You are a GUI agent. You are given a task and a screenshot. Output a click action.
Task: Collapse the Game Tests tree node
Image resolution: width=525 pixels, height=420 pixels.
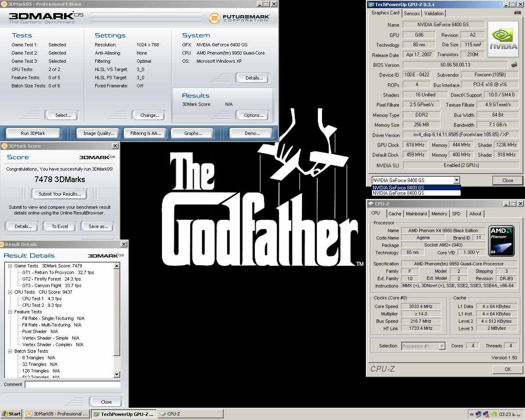(10, 266)
